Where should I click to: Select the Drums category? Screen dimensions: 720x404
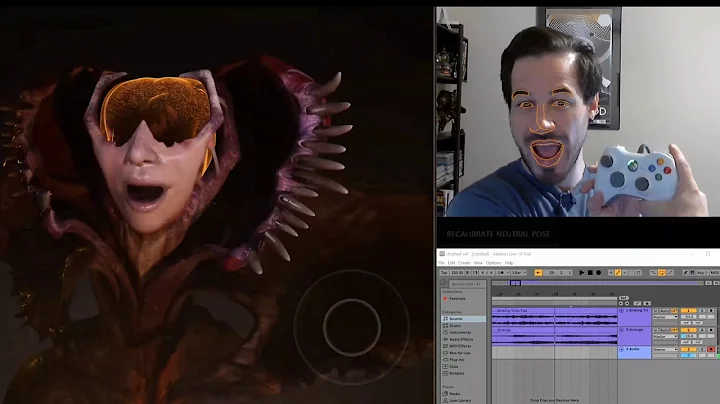(455, 325)
